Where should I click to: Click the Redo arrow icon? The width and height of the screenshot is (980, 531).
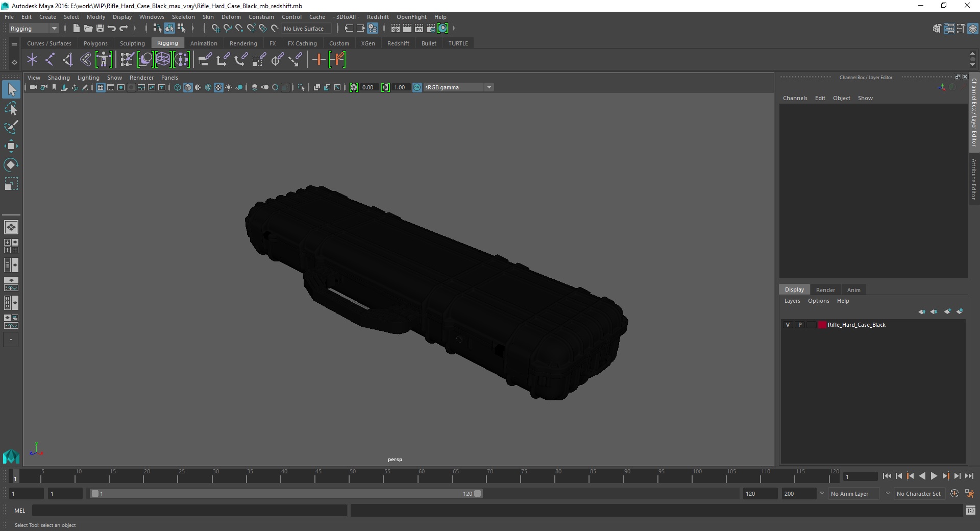click(124, 29)
